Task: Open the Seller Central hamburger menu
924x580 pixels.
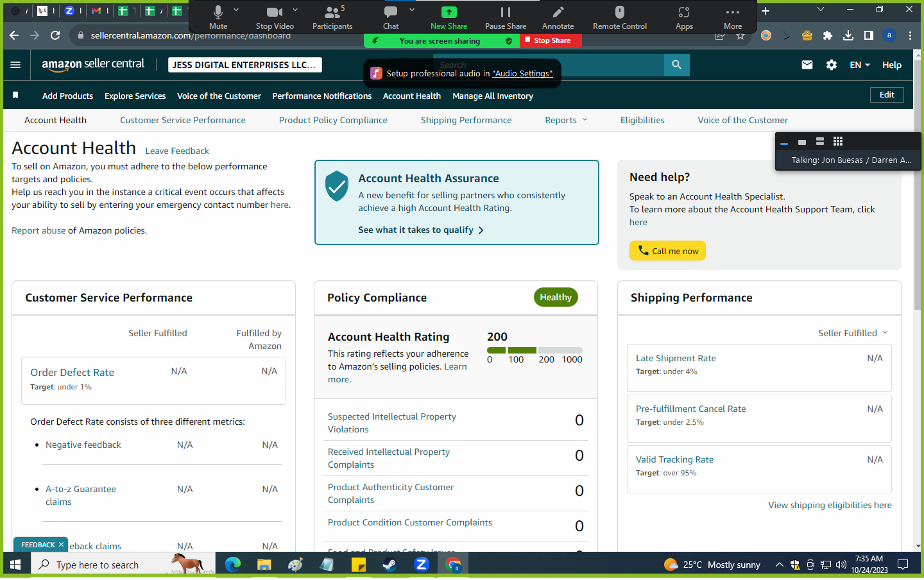Action: coord(15,65)
